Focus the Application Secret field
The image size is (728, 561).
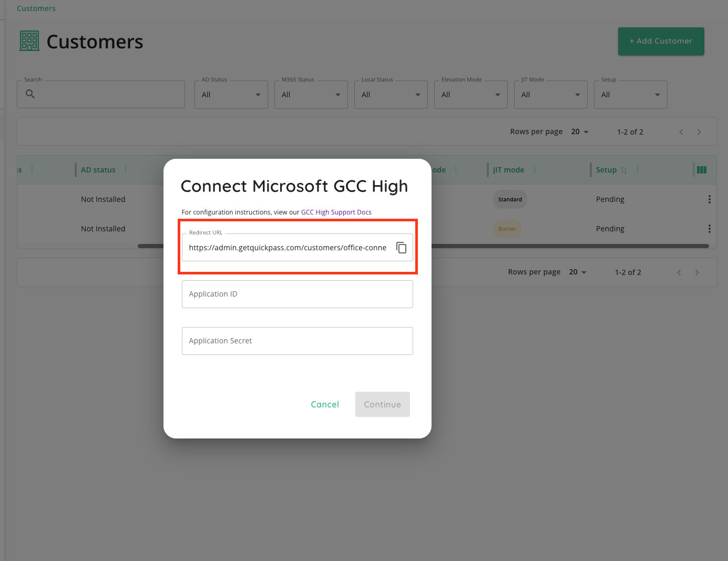click(x=297, y=341)
